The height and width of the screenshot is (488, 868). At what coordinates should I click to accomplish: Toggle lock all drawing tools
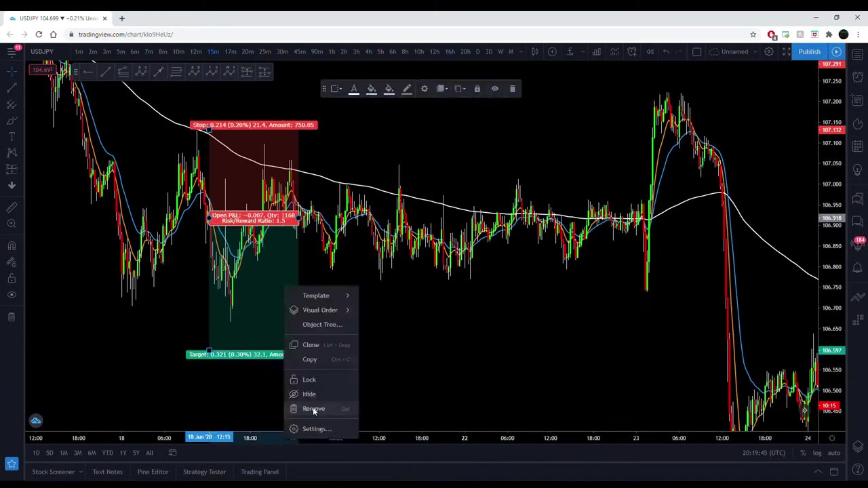tap(12, 279)
